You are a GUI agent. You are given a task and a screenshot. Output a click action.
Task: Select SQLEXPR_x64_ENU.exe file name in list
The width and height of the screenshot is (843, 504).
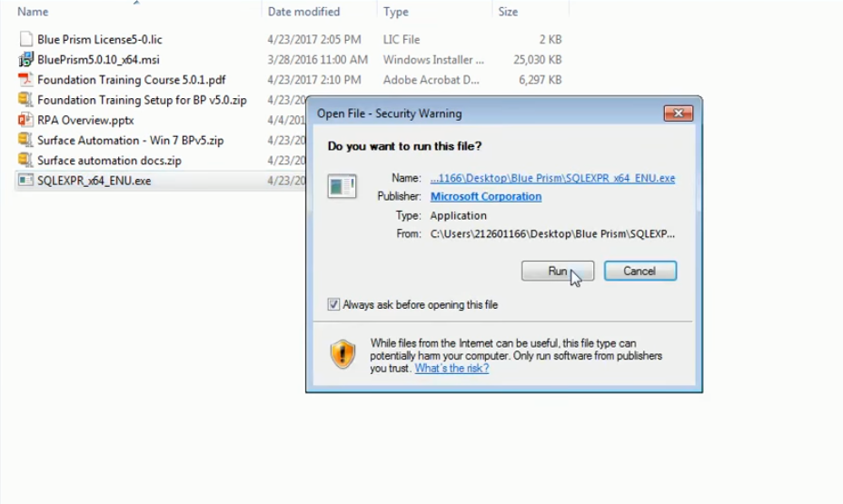click(94, 181)
